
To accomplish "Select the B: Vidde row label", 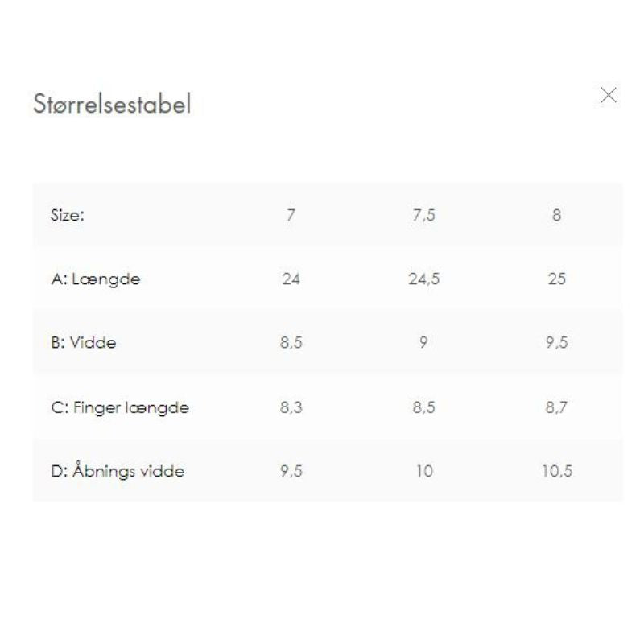I will tap(84, 343).
